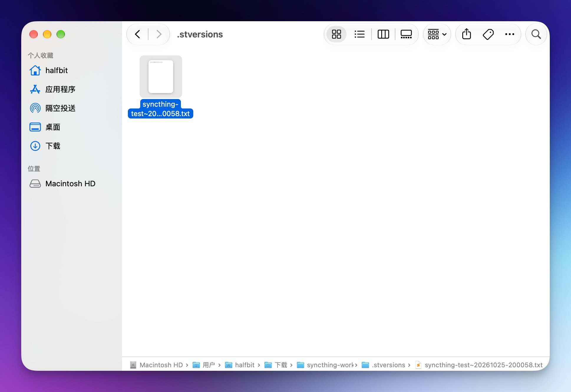Open 应用程序 in the sidebar

72,89
